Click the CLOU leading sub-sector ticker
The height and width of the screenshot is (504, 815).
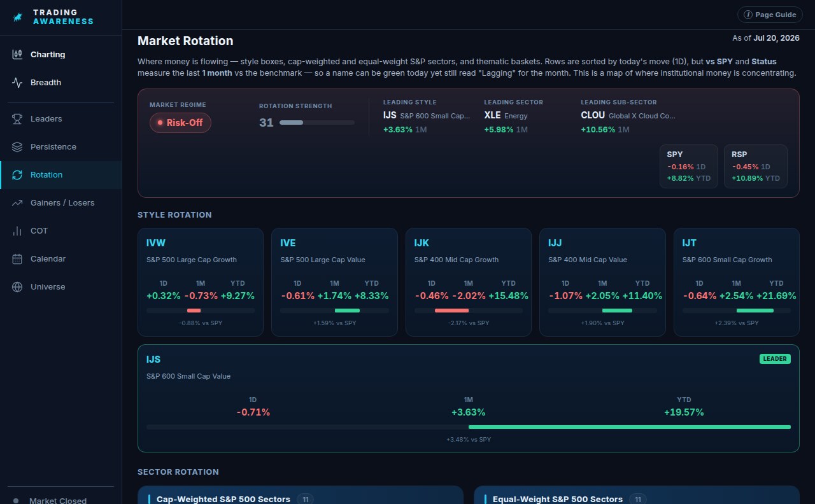[593, 115]
